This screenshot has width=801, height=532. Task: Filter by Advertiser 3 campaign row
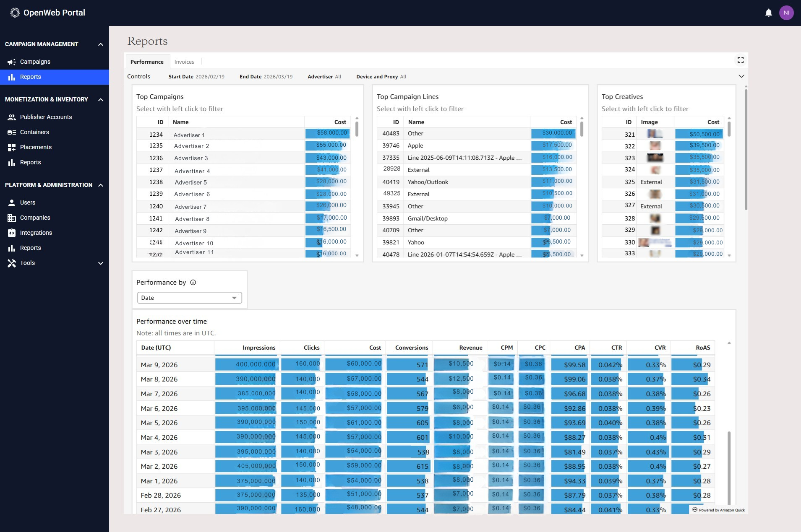(x=191, y=158)
